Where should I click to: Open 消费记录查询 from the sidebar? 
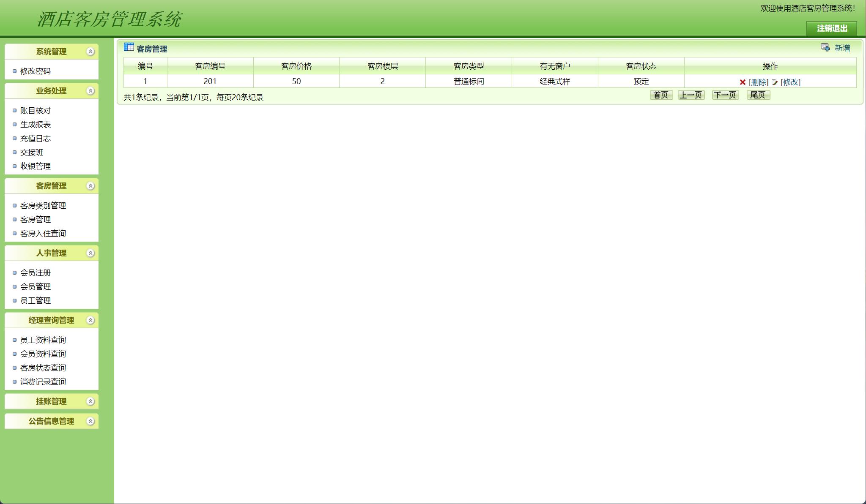pyautogui.click(x=43, y=382)
